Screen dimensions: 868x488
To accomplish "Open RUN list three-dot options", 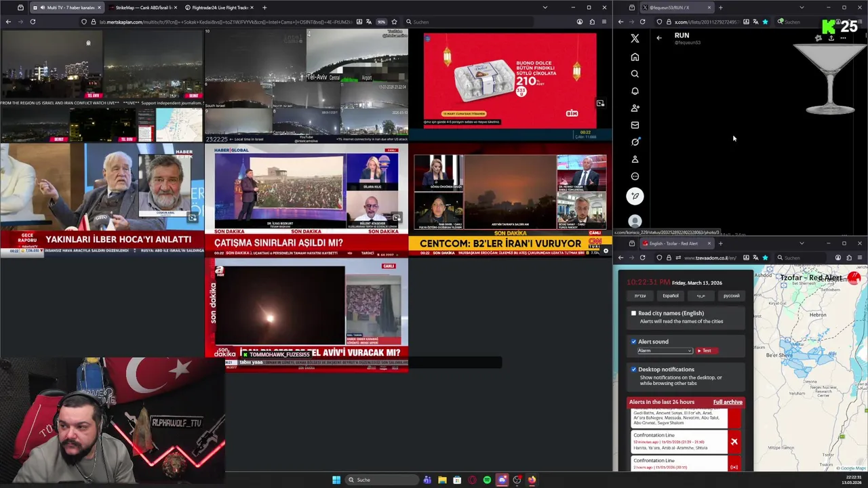I will (x=843, y=38).
